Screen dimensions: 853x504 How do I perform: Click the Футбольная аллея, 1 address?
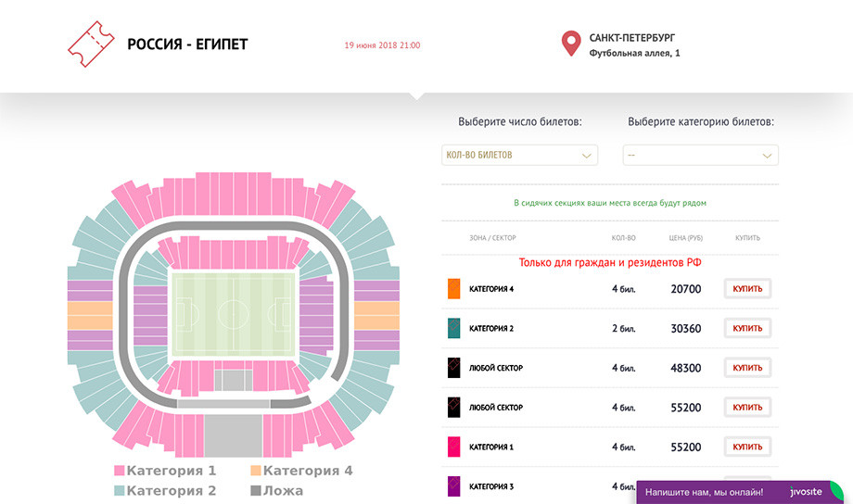pos(634,54)
